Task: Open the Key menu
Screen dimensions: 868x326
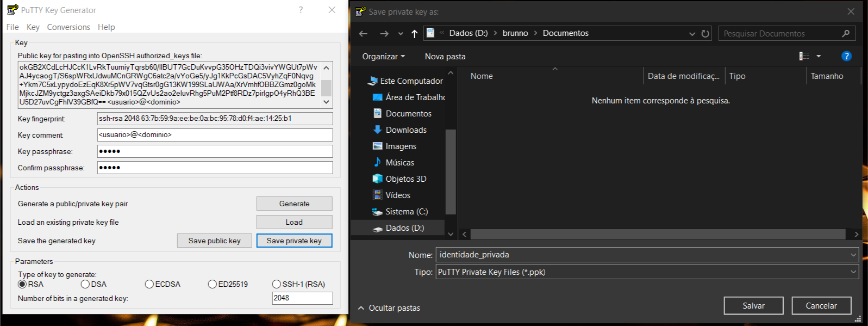Action: (x=33, y=27)
